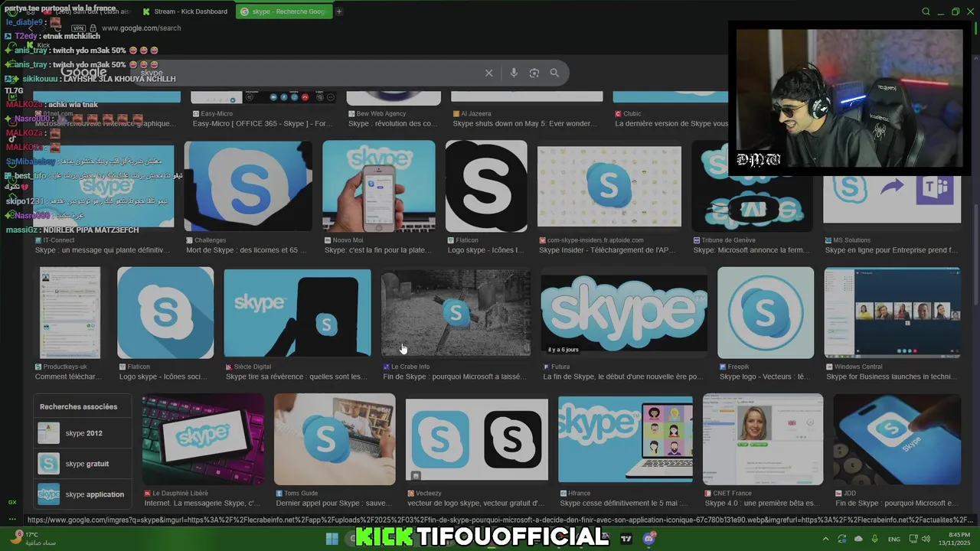The image size is (980, 551).
Task: Open Discord from the taskbar
Action: [x=649, y=539]
